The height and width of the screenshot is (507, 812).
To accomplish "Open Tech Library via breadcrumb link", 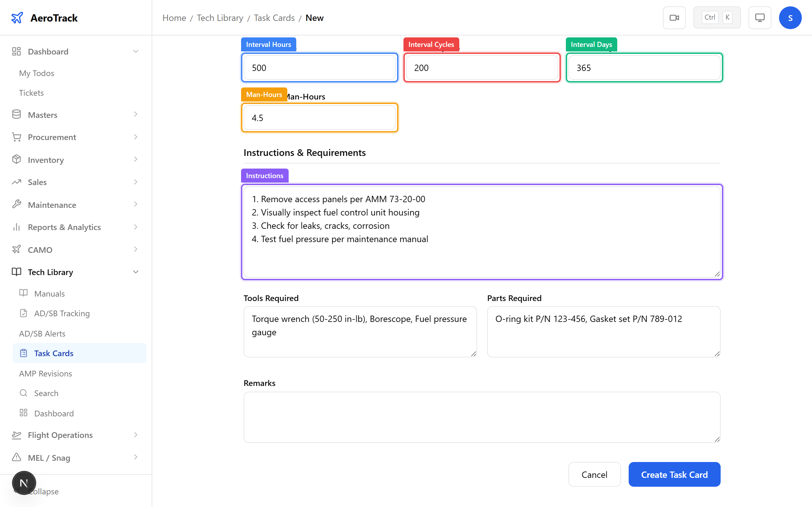I will coord(220,17).
